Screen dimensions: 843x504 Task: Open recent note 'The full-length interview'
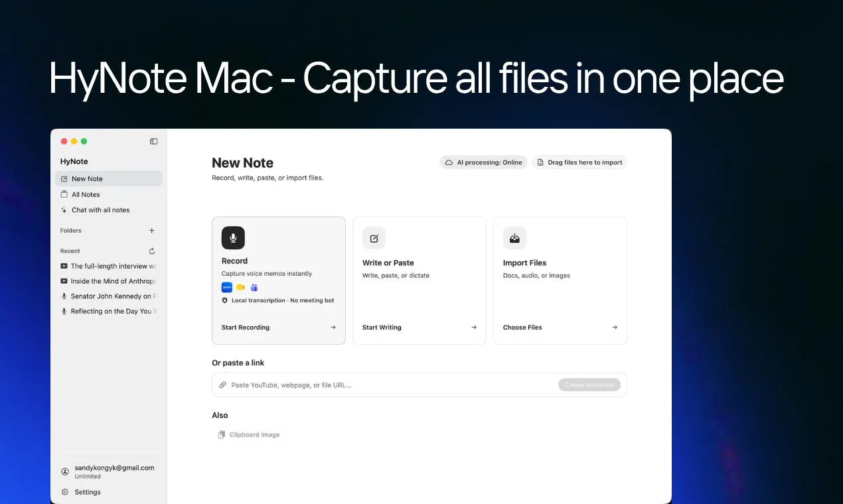tap(109, 266)
